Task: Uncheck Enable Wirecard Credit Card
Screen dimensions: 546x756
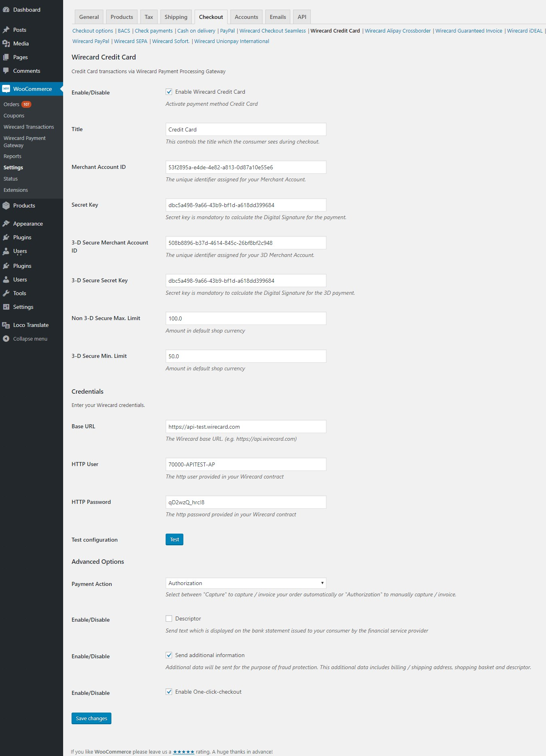Action: pos(169,92)
